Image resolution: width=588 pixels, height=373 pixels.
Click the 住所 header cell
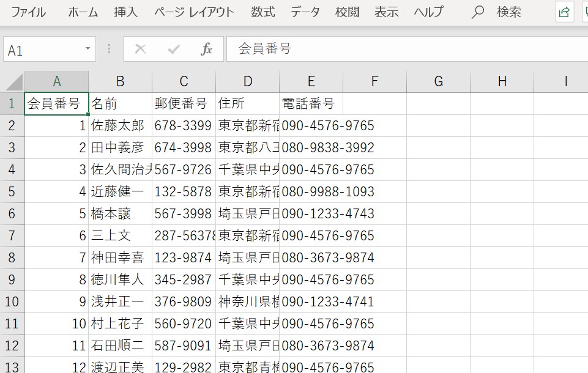248,103
